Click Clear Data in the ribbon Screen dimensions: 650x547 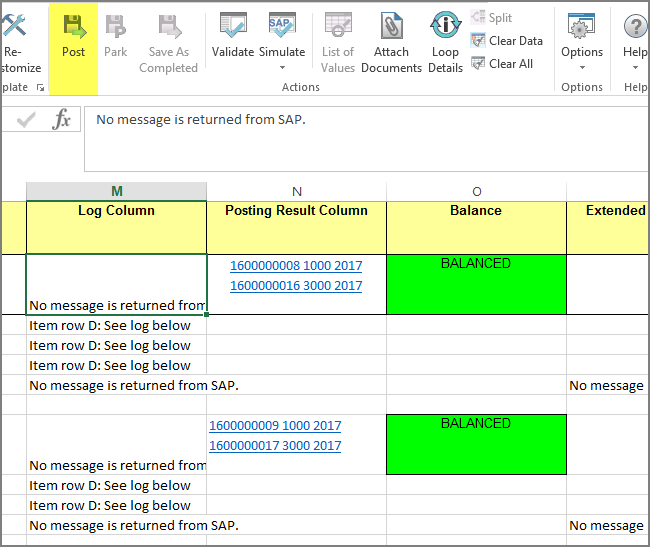point(507,41)
